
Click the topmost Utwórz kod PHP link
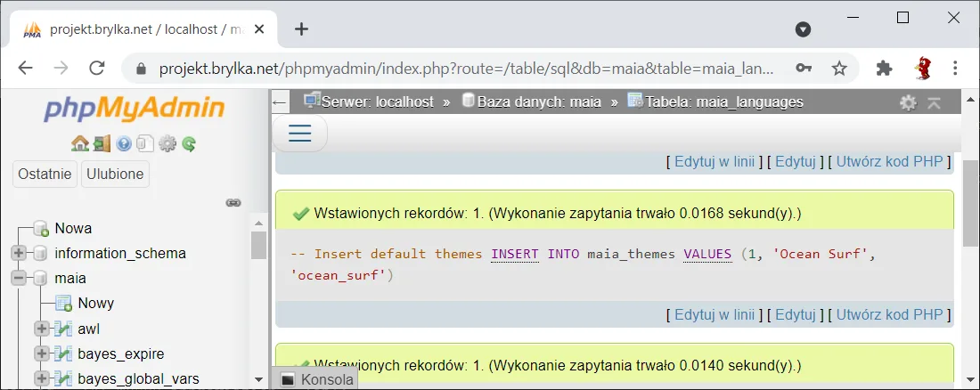point(889,161)
